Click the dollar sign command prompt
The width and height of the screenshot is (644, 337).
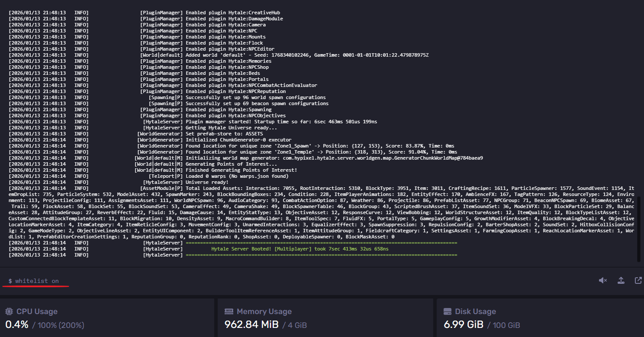click(x=10, y=281)
